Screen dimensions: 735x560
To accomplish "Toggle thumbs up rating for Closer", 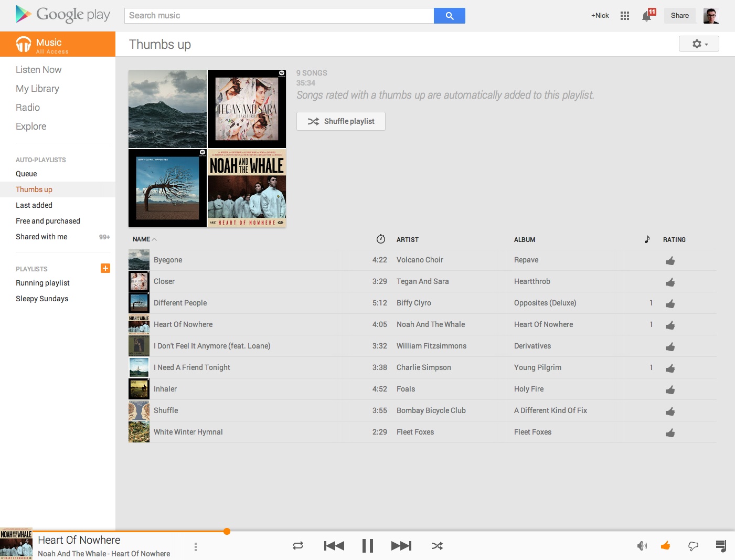I will (670, 282).
